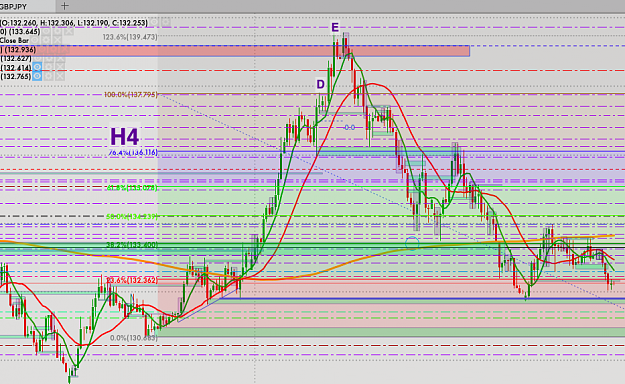This screenshot has width=625, height=384.
Task: Select the blue circle marker on orange moving average
Action: 412,242
